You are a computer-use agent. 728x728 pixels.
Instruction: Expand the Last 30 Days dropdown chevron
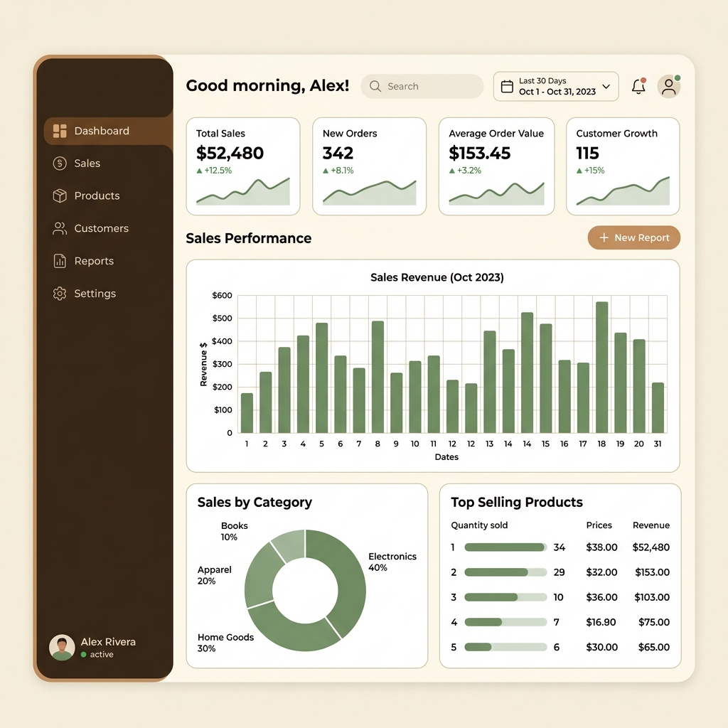[606, 87]
